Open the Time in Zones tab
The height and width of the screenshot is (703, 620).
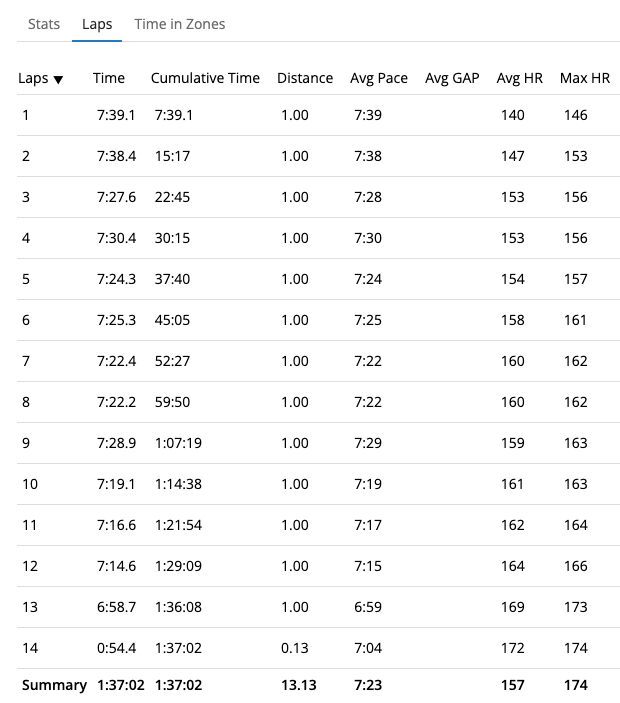(180, 24)
